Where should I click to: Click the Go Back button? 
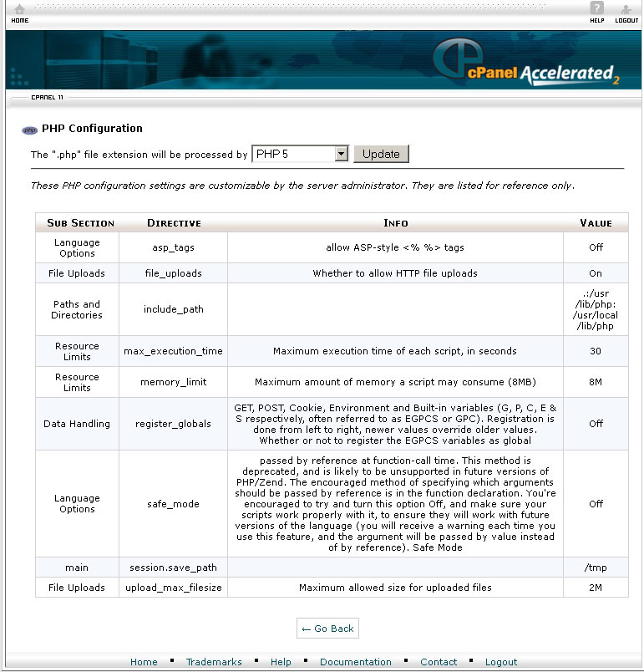327,629
